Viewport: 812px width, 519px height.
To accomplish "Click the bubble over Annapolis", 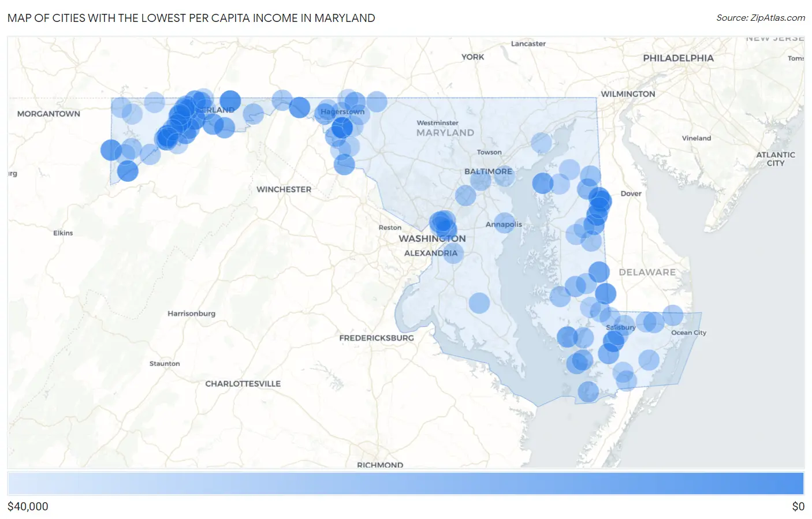I will (x=505, y=223).
